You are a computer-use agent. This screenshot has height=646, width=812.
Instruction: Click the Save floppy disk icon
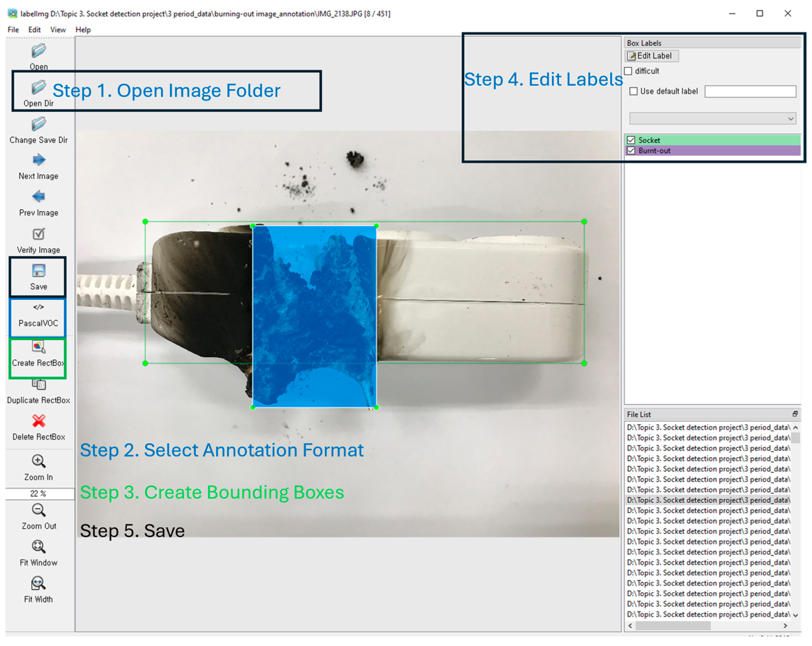point(38,270)
